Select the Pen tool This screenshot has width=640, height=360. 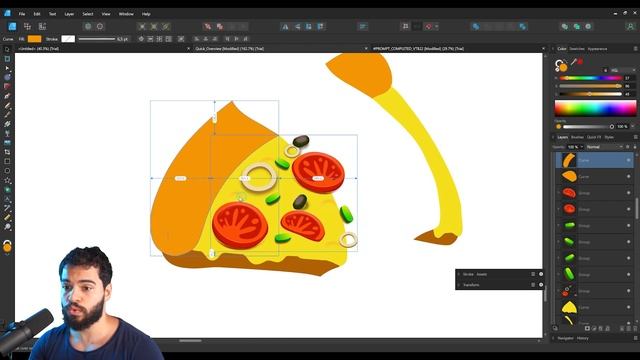(x=7, y=96)
